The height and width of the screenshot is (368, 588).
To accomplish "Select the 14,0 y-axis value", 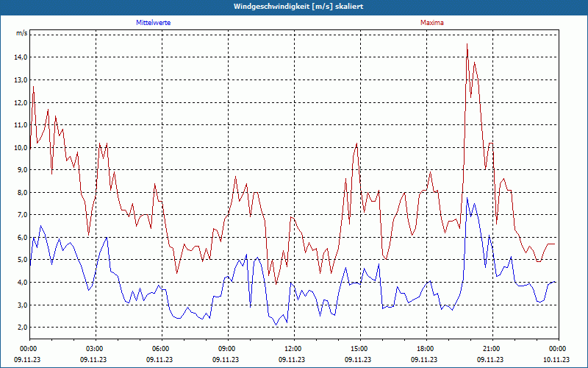I will 21,57.
